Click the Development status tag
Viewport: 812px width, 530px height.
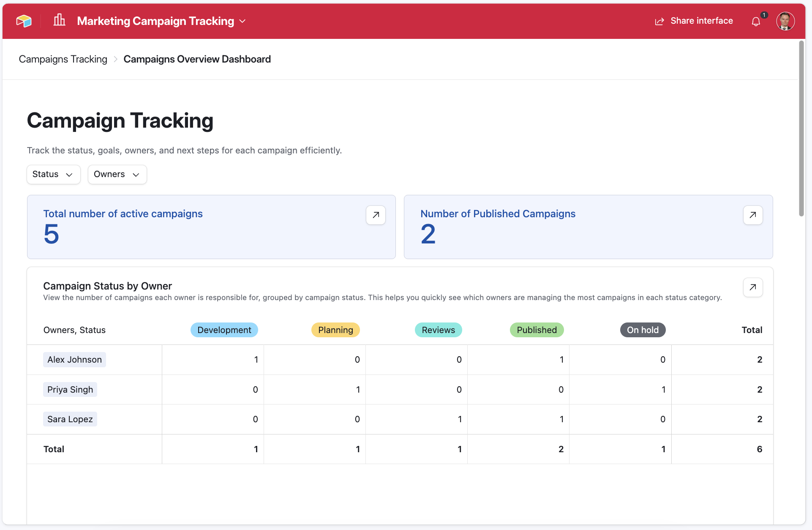pos(224,330)
